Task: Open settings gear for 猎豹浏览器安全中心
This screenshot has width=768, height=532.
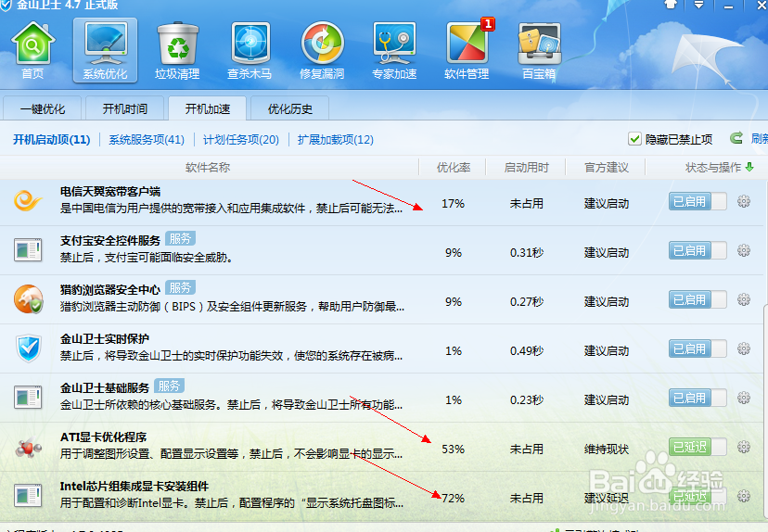Action: (744, 299)
